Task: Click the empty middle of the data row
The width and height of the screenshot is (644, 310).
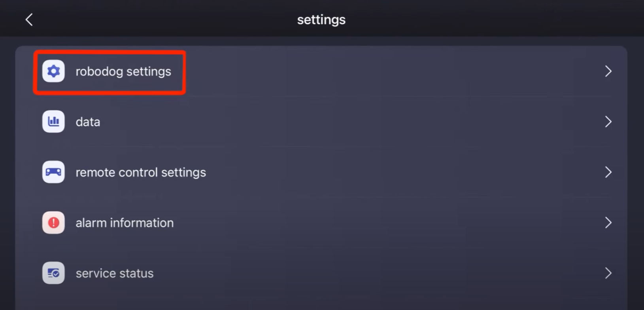Action: [x=336, y=122]
